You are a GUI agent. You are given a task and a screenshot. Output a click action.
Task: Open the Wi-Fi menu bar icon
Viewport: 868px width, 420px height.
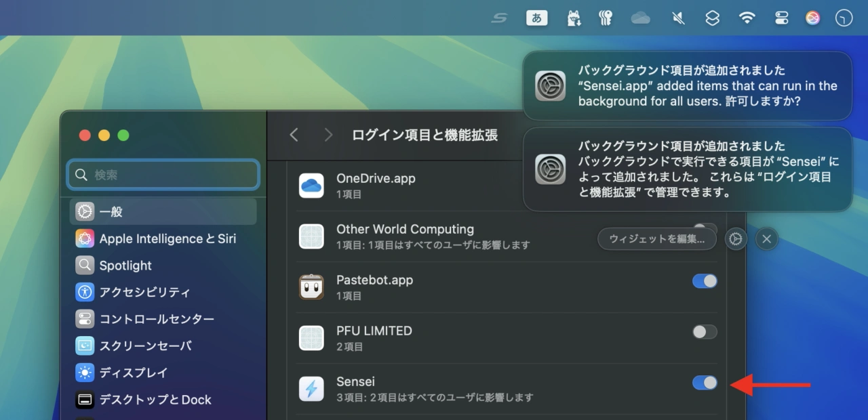[747, 18]
